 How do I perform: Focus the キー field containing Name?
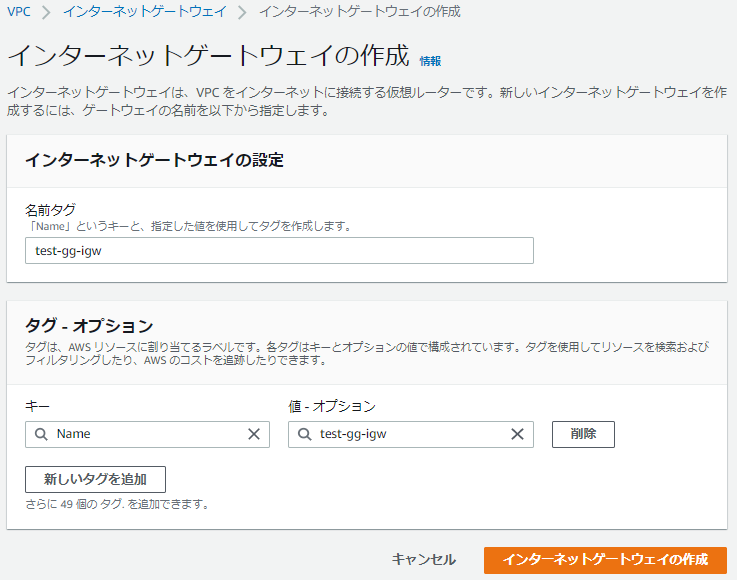(x=147, y=434)
